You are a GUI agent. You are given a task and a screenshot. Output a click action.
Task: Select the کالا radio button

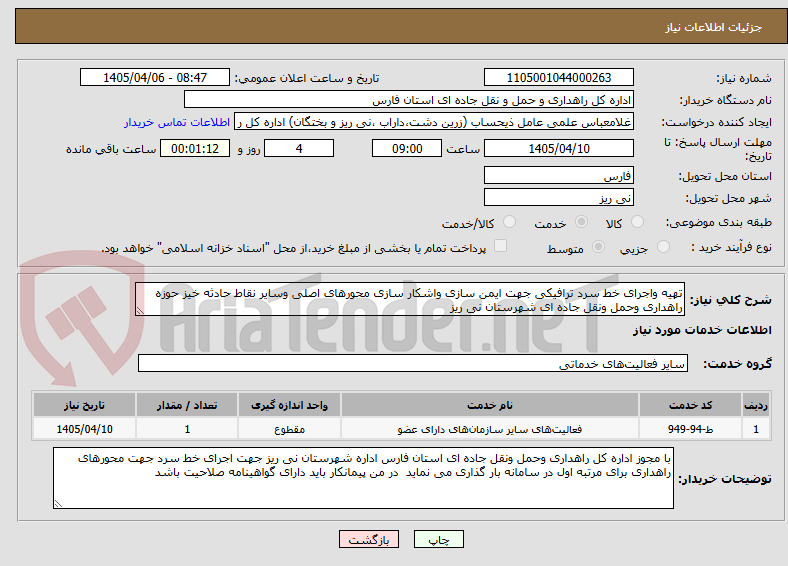pos(637,222)
